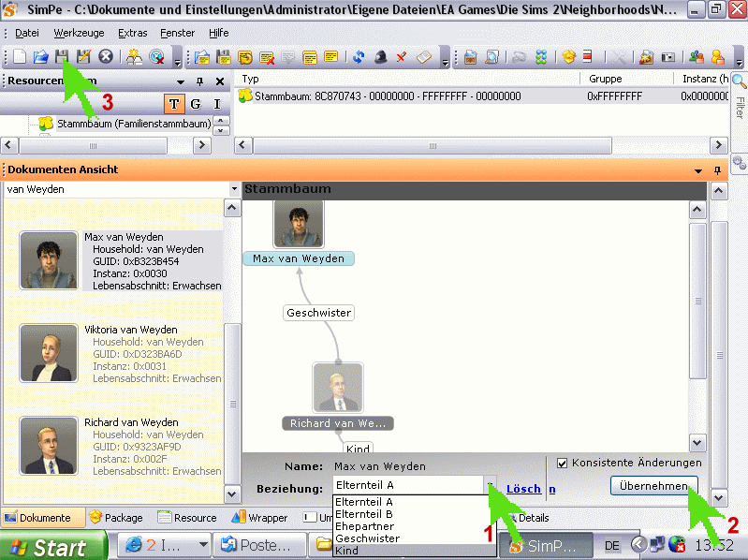Click the Übernehmen button
Image resolution: width=748 pixels, height=560 pixels.
653,486
